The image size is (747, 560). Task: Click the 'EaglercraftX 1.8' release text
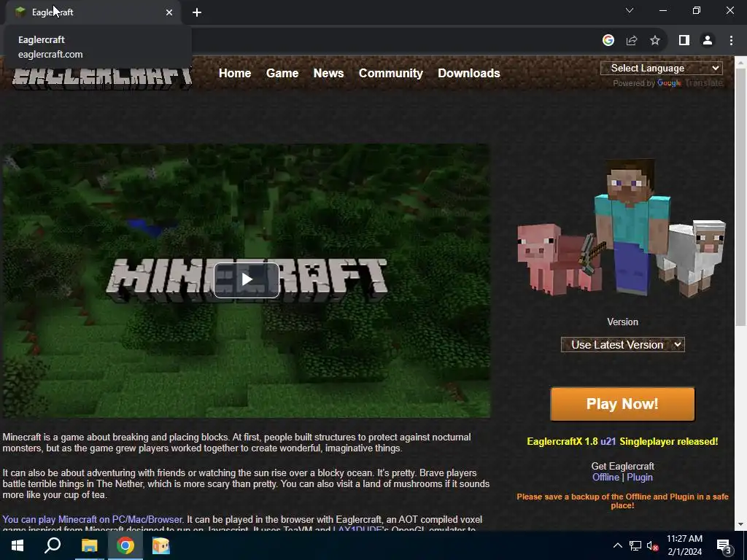(x=562, y=441)
